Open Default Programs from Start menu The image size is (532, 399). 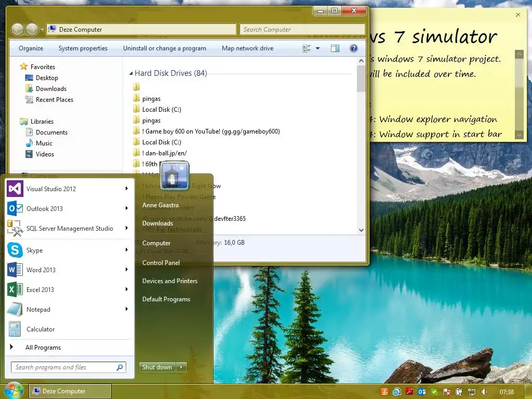[166, 299]
